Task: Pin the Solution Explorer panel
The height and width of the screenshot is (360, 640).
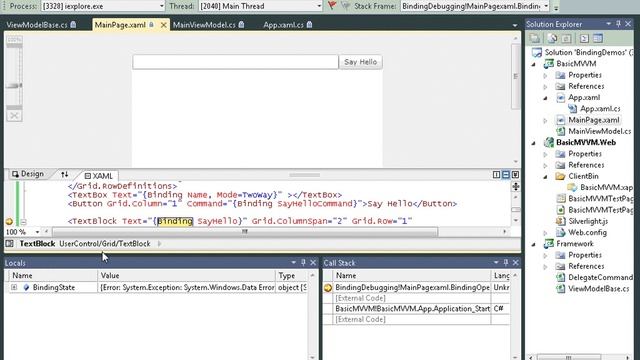Action: [x=618, y=24]
